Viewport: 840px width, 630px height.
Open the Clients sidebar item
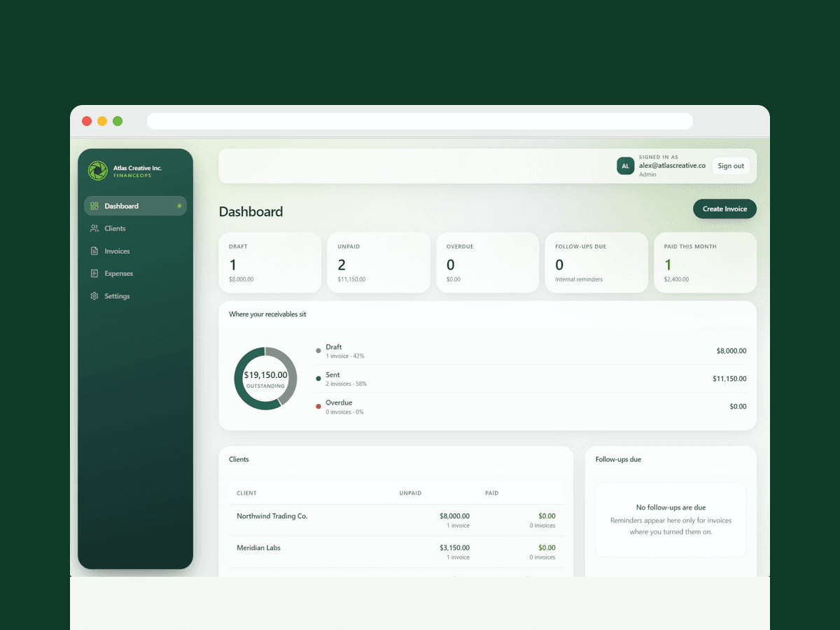tap(135, 228)
